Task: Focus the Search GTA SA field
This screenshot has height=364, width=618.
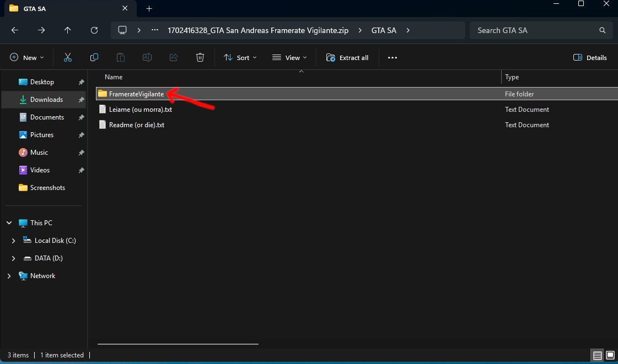Action: coord(541,30)
